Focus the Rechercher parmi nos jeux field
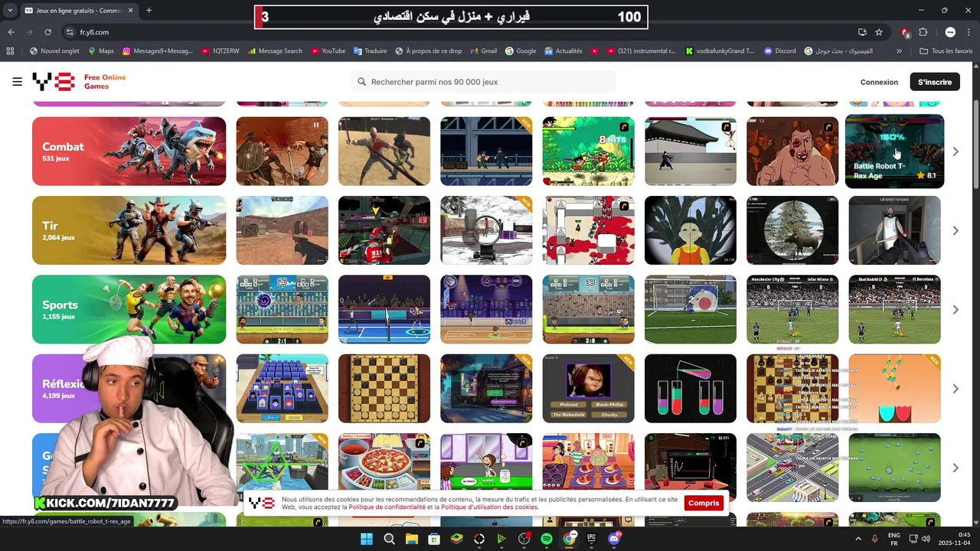This screenshot has width=980, height=551. coord(484,82)
